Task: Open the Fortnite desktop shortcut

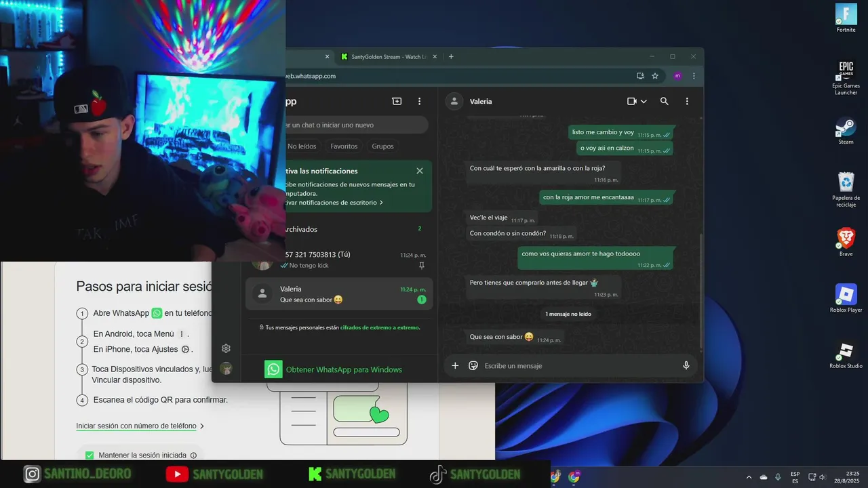Action: [846, 18]
